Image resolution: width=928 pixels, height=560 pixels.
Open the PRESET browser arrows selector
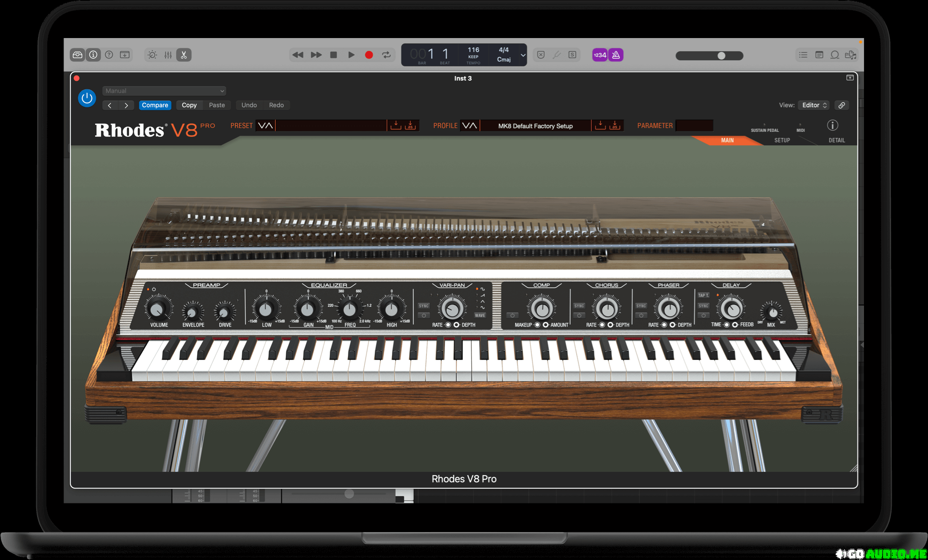click(x=265, y=126)
